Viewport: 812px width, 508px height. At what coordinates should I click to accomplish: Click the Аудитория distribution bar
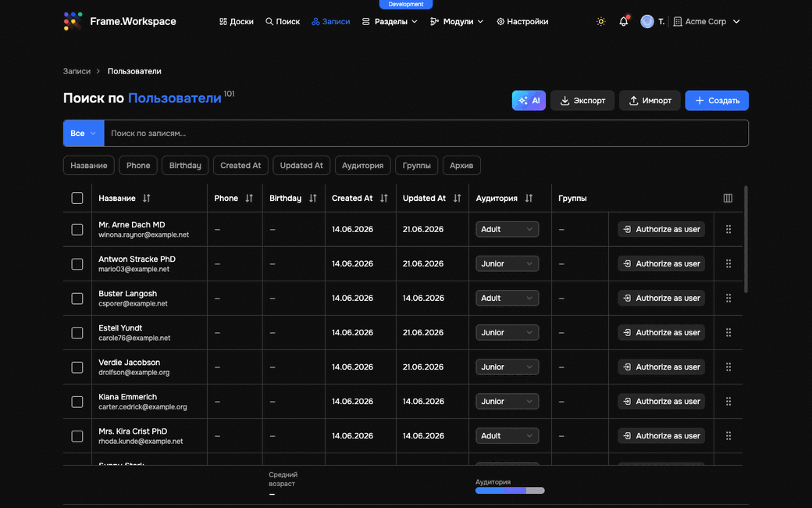point(510,490)
